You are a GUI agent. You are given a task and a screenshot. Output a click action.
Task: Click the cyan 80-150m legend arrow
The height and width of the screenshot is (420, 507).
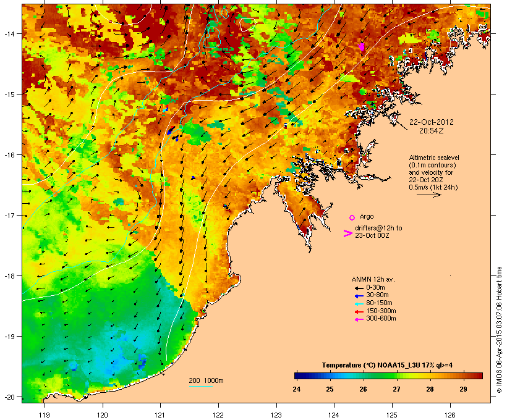(359, 304)
